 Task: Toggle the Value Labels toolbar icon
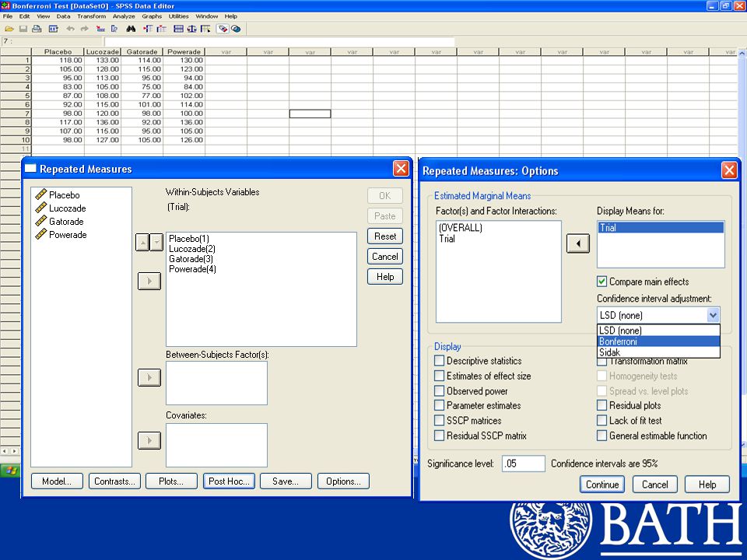[223, 29]
